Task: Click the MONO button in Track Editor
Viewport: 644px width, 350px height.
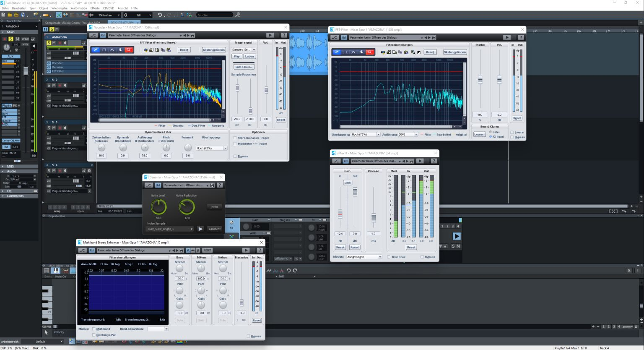Action: (25, 39)
